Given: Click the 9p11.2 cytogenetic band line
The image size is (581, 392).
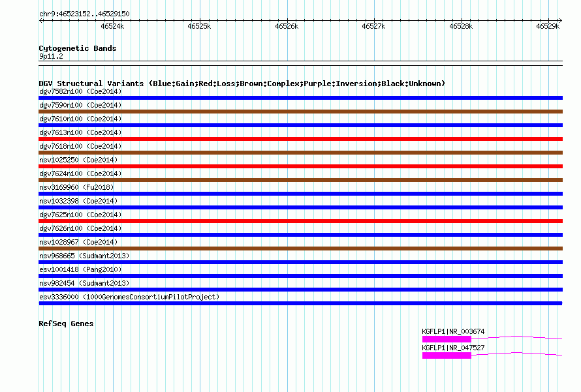Looking at the screenshot, I should pyautogui.click(x=300, y=62).
